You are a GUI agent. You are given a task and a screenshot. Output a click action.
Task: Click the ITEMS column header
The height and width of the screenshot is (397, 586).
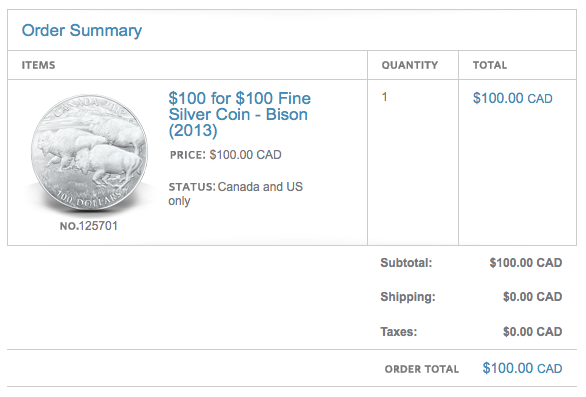pos(38,65)
